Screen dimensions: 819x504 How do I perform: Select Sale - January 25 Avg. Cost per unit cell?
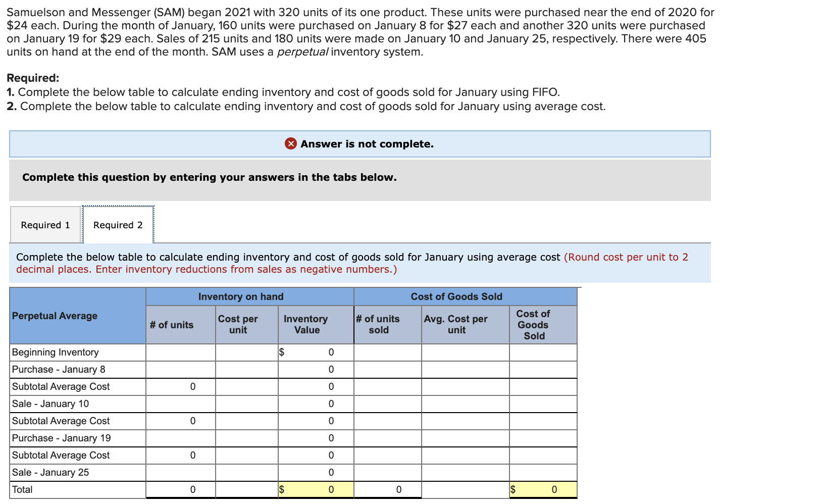(x=466, y=473)
